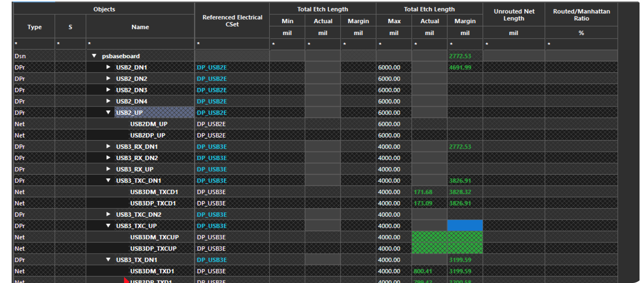Image resolution: width=644 pixels, height=283 pixels.
Task: Click the Name column filter field
Action: [x=140, y=44]
